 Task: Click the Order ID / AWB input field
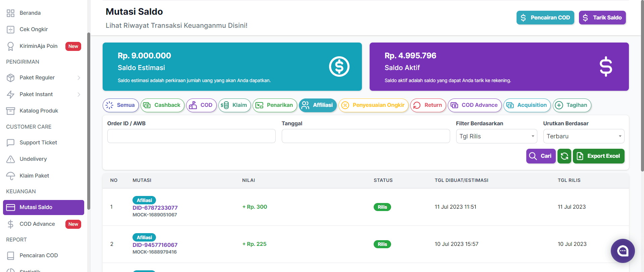191,136
